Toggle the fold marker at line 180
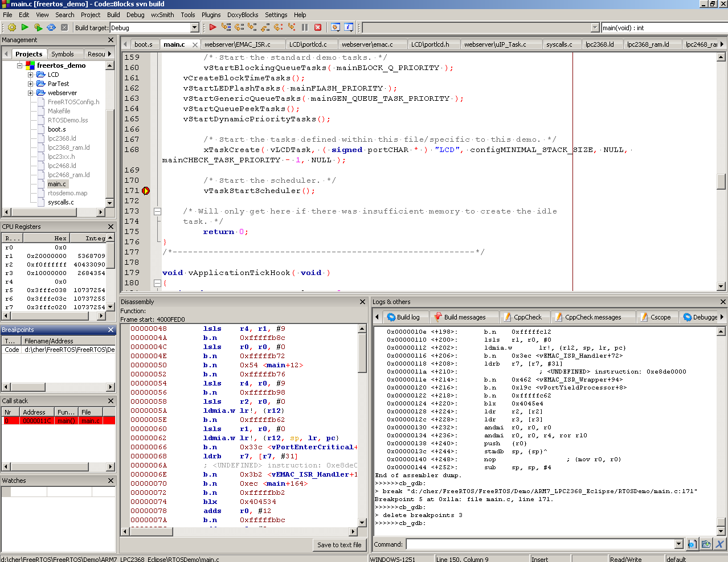 [158, 283]
